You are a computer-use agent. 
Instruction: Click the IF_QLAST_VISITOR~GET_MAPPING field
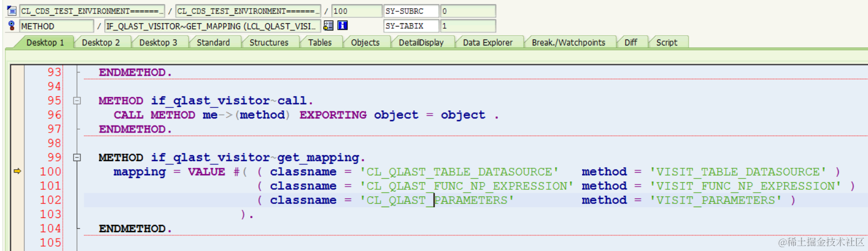(x=212, y=26)
